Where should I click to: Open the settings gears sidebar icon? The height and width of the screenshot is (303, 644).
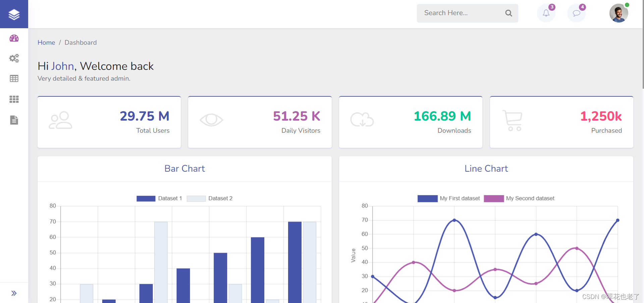coord(14,58)
